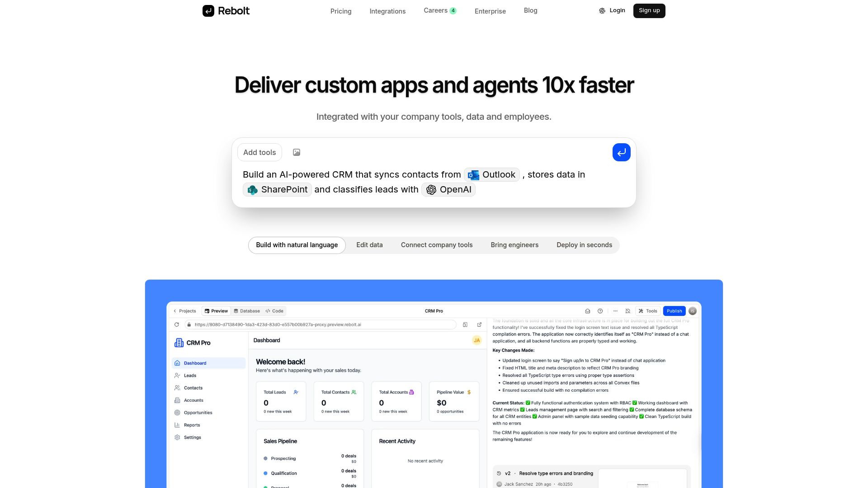Click the user avatar next to Publish
This screenshot has width=868, height=488.
[x=693, y=311]
